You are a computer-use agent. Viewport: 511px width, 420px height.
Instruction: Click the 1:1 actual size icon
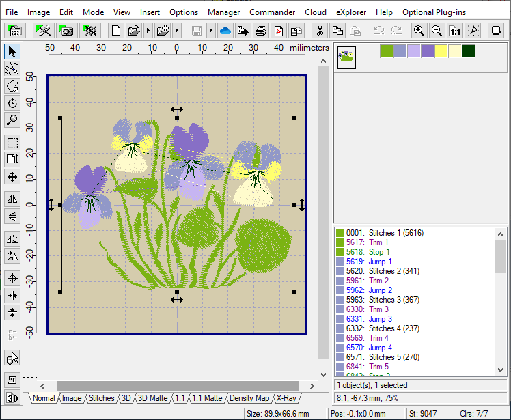click(454, 31)
